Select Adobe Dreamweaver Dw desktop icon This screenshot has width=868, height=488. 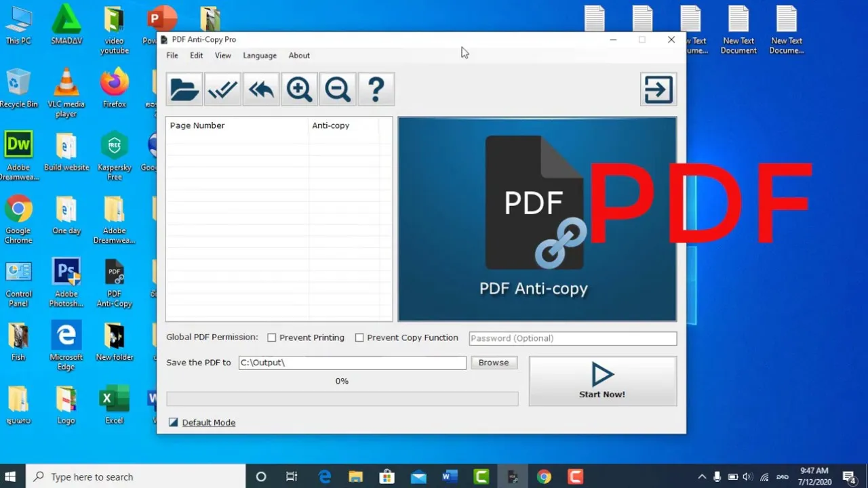(x=18, y=156)
